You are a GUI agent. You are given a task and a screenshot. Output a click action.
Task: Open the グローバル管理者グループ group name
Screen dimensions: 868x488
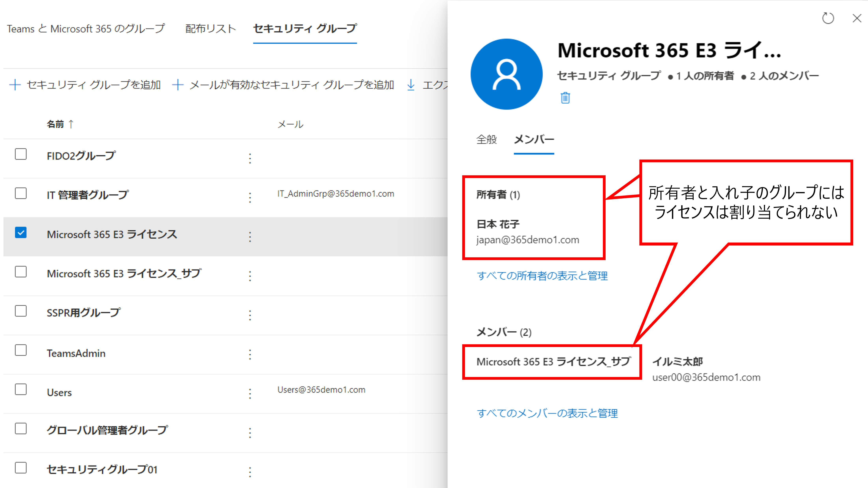click(x=107, y=430)
